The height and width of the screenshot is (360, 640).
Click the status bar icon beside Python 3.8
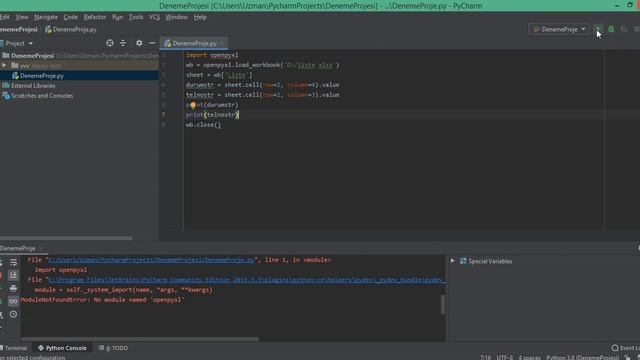pyautogui.click(x=627, y=358)
